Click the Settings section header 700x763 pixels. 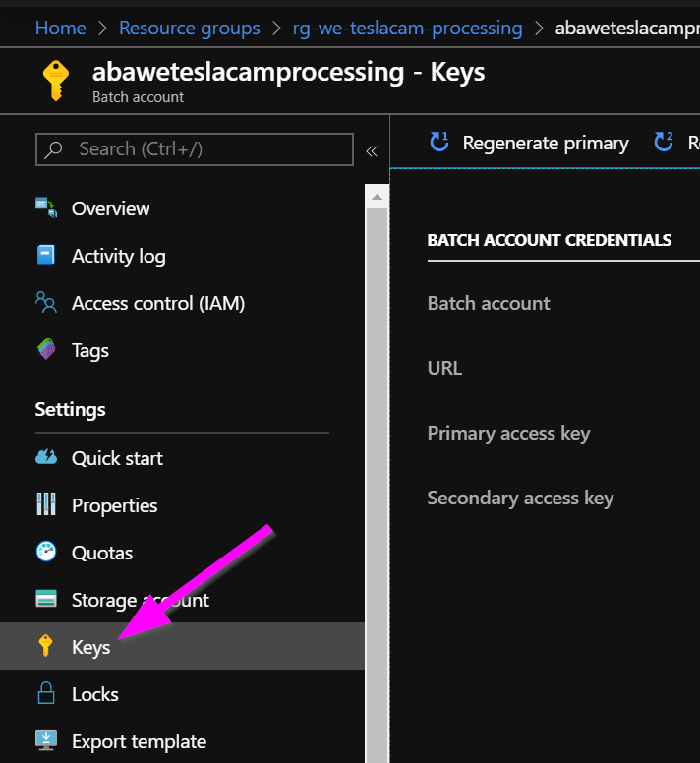(70, 409)
